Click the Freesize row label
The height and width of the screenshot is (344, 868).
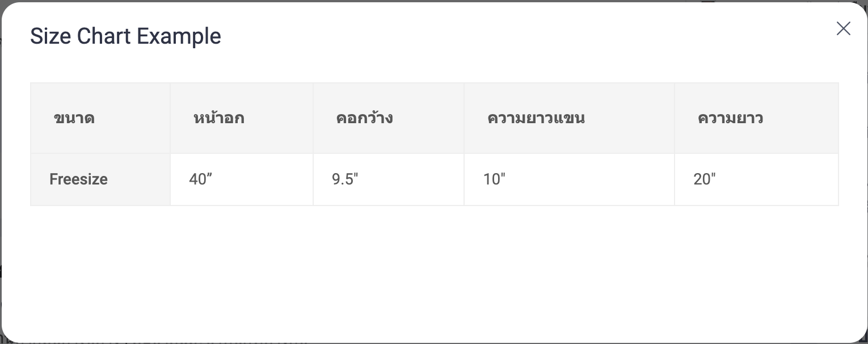[78, 179]
